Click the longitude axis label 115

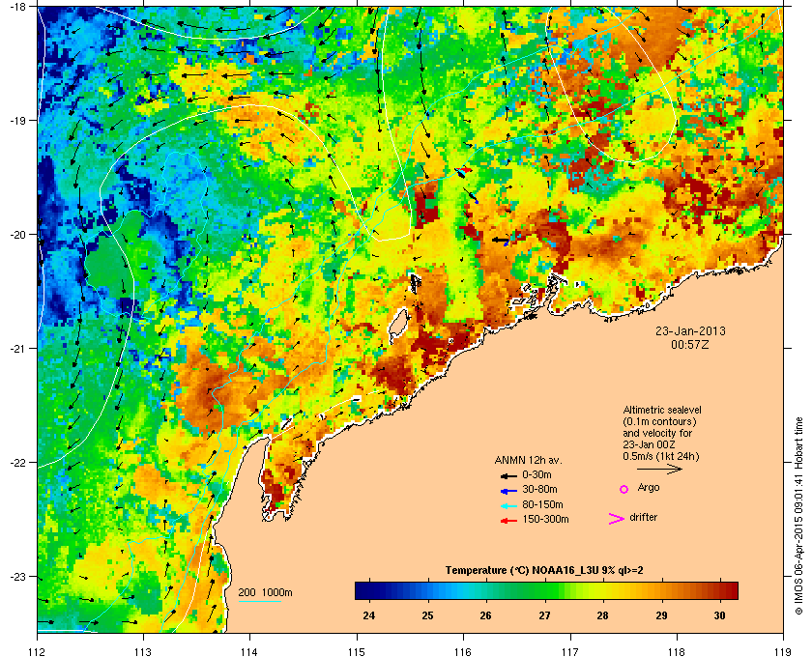[357, 651]
